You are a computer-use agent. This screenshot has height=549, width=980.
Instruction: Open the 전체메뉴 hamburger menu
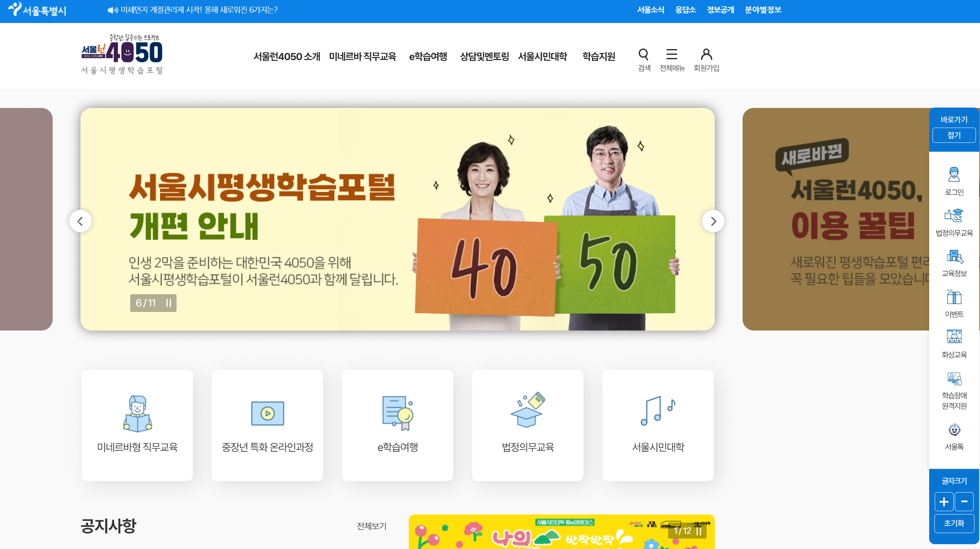pos(672,55)
